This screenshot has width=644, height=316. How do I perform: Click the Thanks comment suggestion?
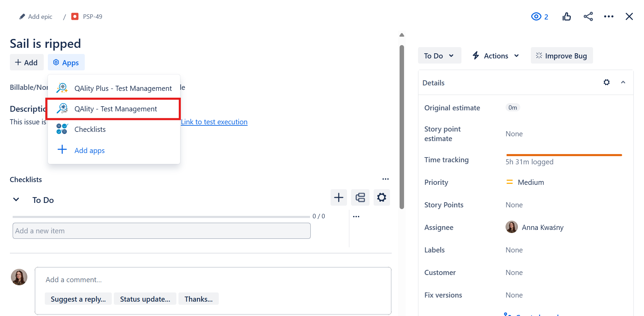coord(199,299)
